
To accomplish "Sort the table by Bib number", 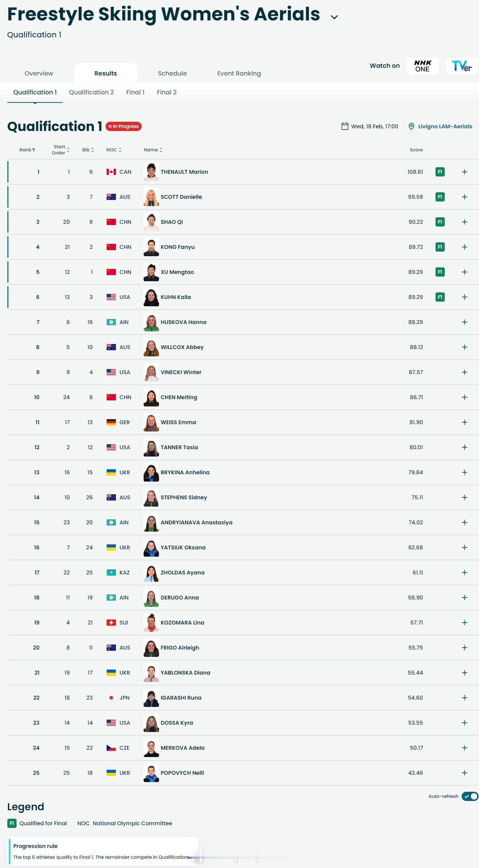I will pos(87,150).
